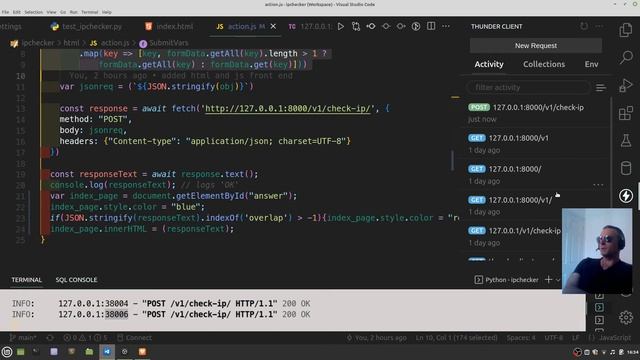Synchronize changes in the status bar
The height and width of the screenshot is (360, 640).
50,338
